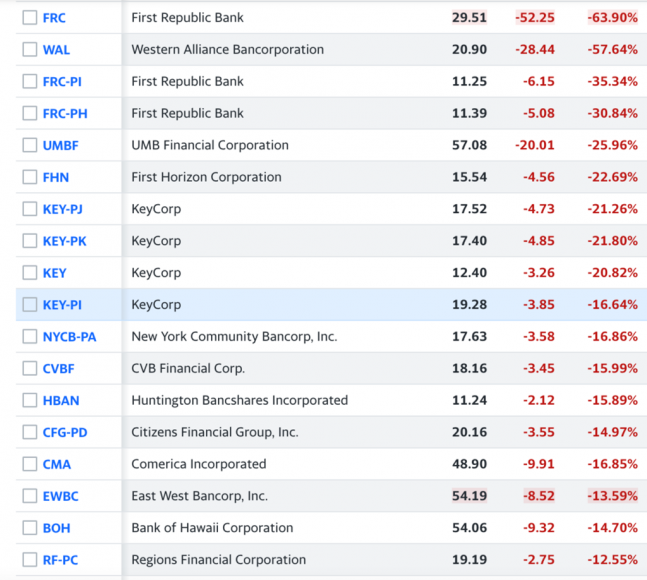The width and height of the screenshot is (647, 580).
Task: Click the UMB Financial Corporation name cell
Action: (210, 146)
